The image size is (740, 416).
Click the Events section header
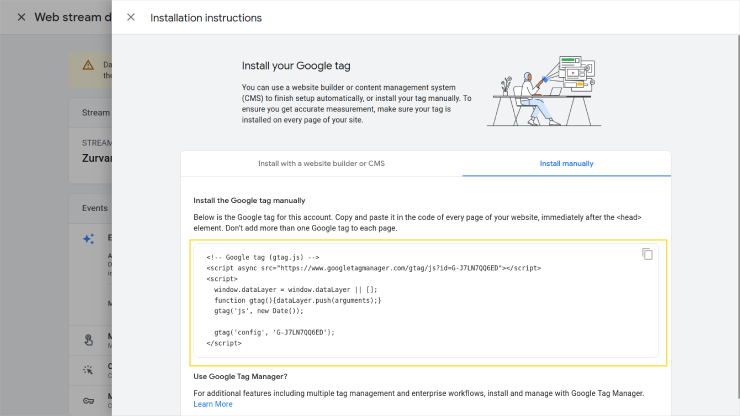coord(95,208)
